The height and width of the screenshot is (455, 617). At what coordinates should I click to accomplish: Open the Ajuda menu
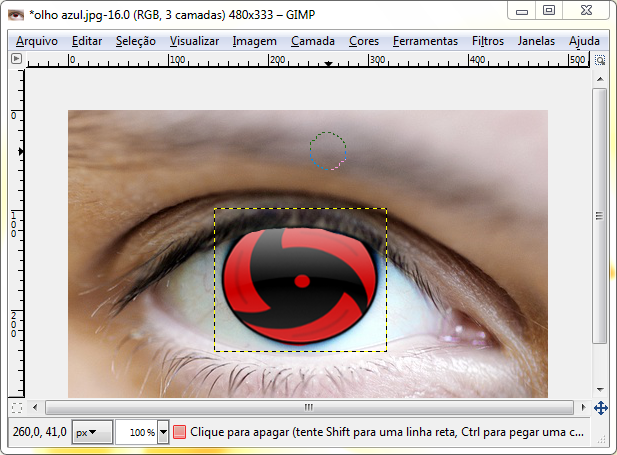point(584,41)
